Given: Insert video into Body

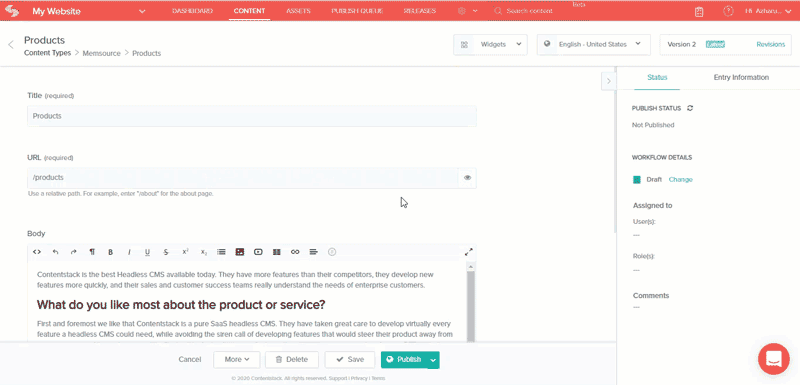Looking at the screenshot, I should [258, 252].
